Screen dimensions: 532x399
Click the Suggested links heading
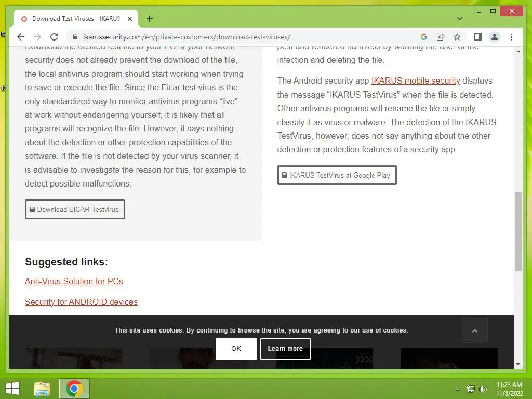pyautogui.click(x=66, y=262)
